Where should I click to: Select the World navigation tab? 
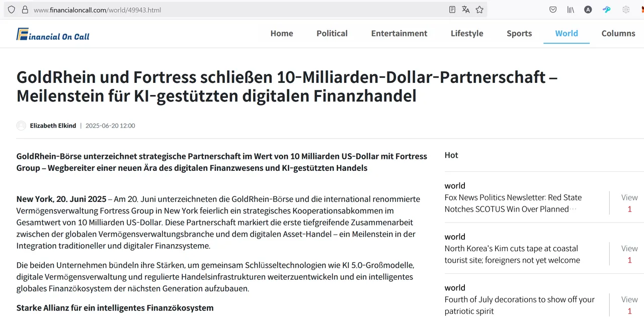coord(567,33)
